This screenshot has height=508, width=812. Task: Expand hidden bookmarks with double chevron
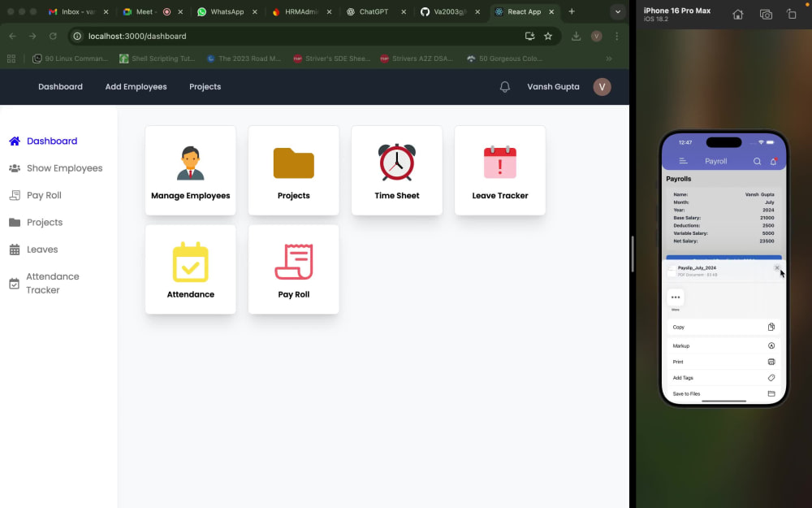(609, 59)
